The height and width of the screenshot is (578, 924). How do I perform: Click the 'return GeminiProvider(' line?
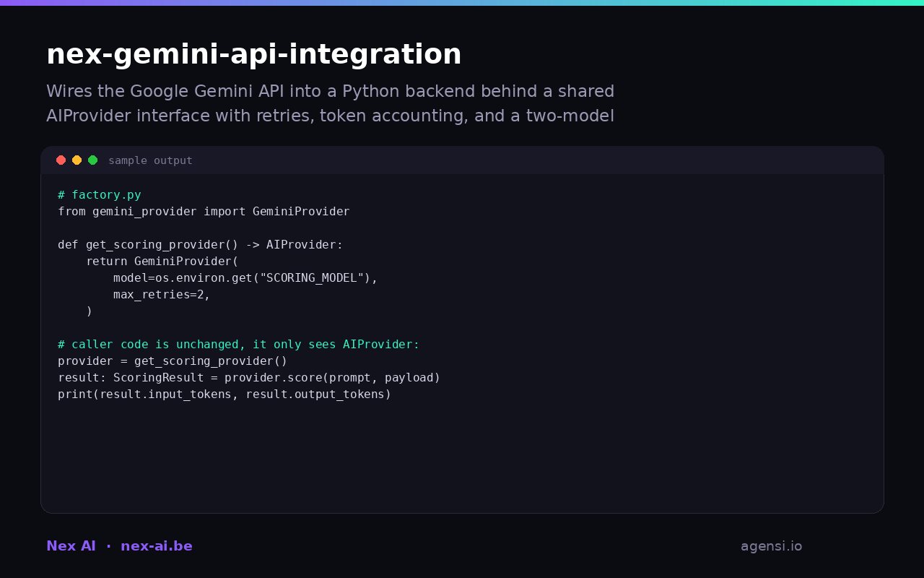pyautogui.click(x=162, y=262)
